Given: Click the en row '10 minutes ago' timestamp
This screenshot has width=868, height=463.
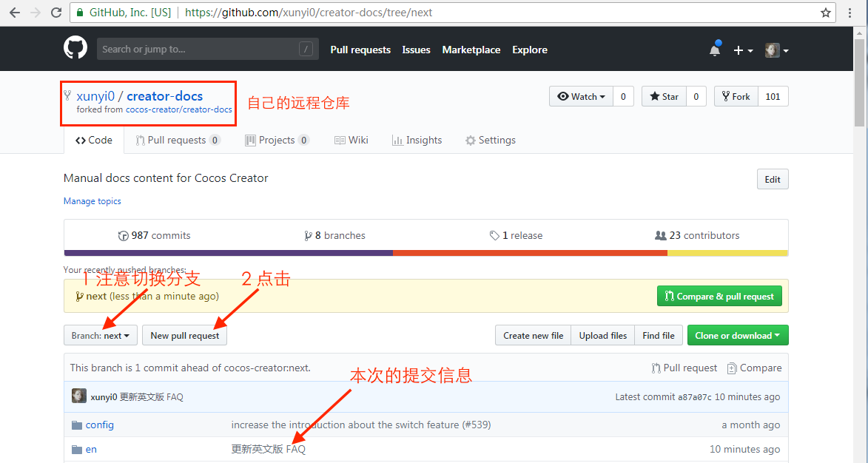Looking at the screenshot, I should click(745, 449).
